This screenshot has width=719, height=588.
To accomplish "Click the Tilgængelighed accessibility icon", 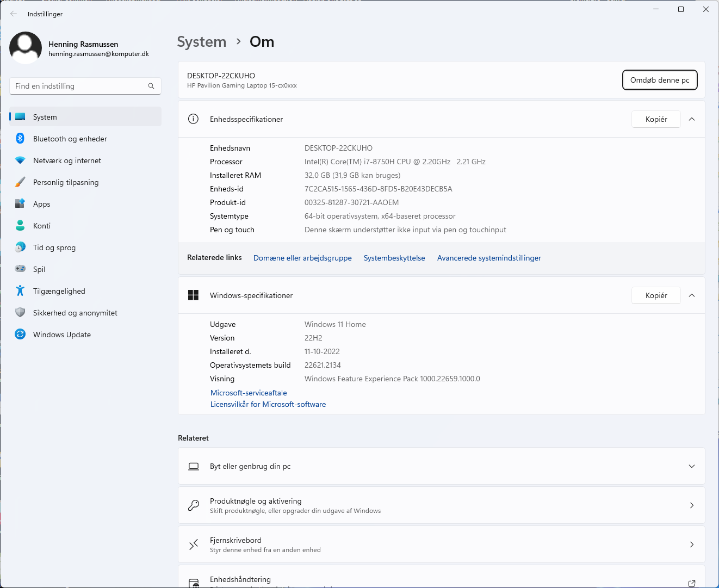I will (20, 291).
